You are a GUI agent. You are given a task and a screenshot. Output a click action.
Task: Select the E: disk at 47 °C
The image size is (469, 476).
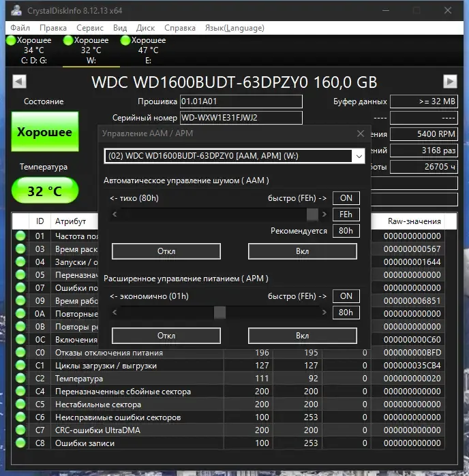pos(148,50)
